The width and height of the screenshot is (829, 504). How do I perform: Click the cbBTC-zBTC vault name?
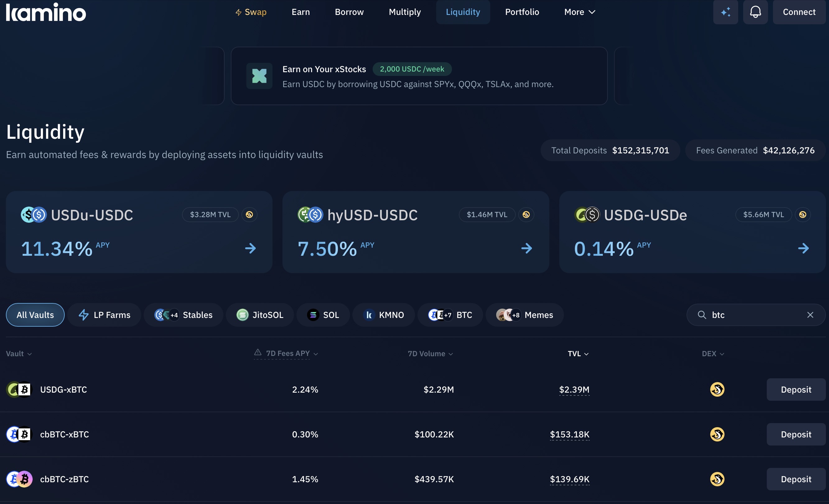point(65,479)
